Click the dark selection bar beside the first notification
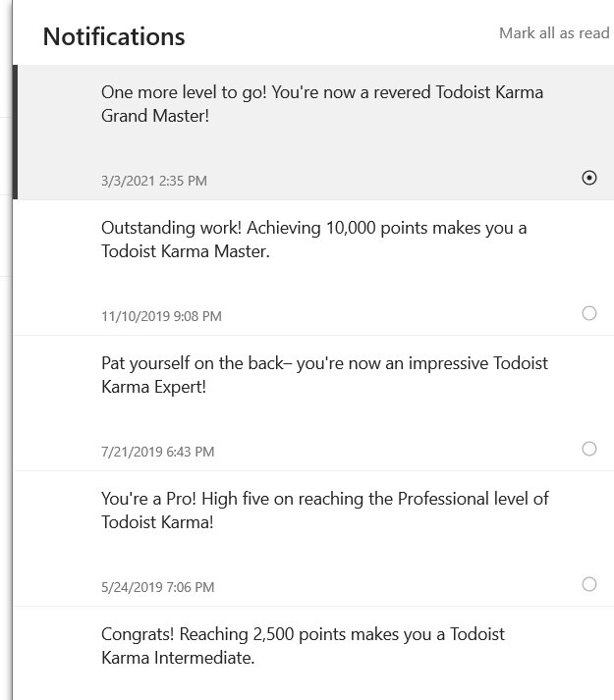Screen dimensions: 614x700 pos(15,132)
